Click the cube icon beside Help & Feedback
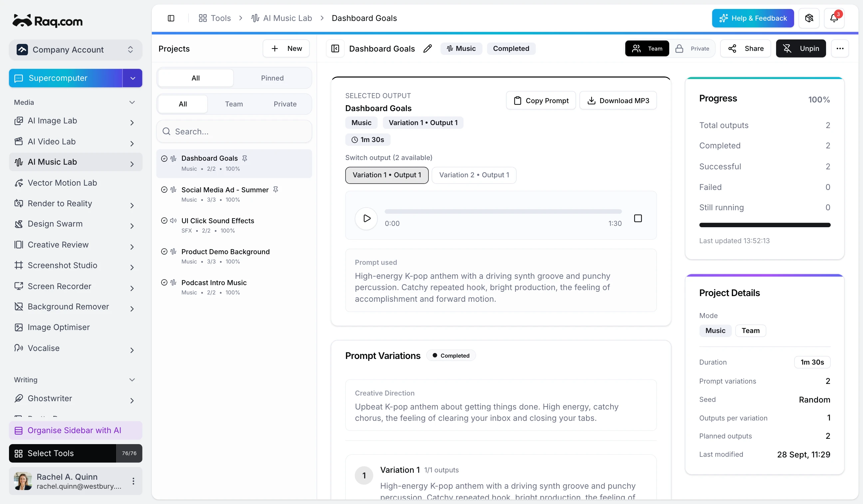863x504 pixels. coord(809,18)
